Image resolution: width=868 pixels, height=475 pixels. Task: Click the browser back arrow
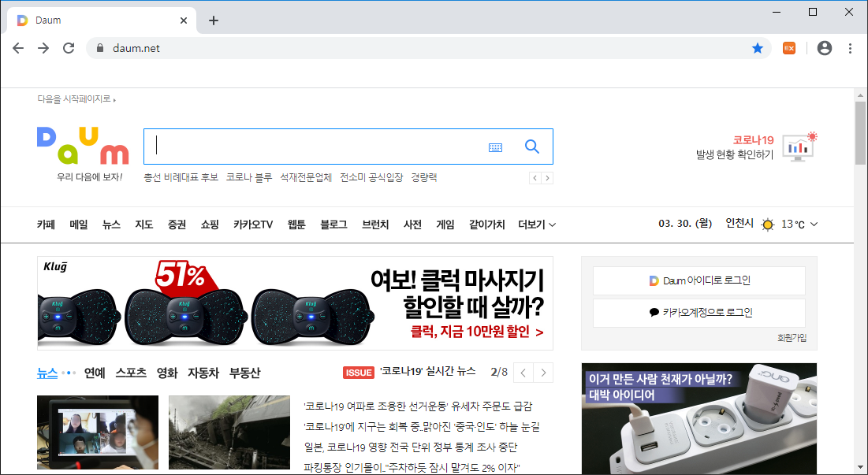point(18,48)
